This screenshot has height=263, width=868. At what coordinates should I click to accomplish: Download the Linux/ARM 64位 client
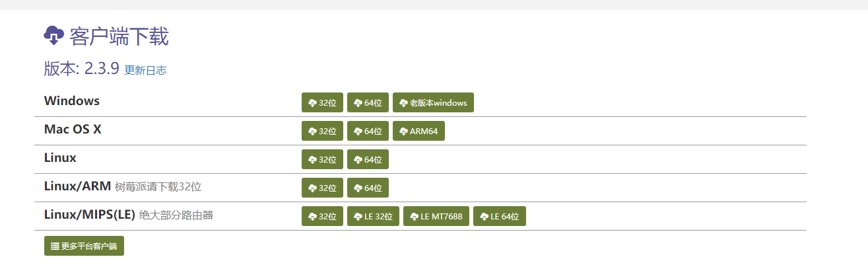click(368, 188)
